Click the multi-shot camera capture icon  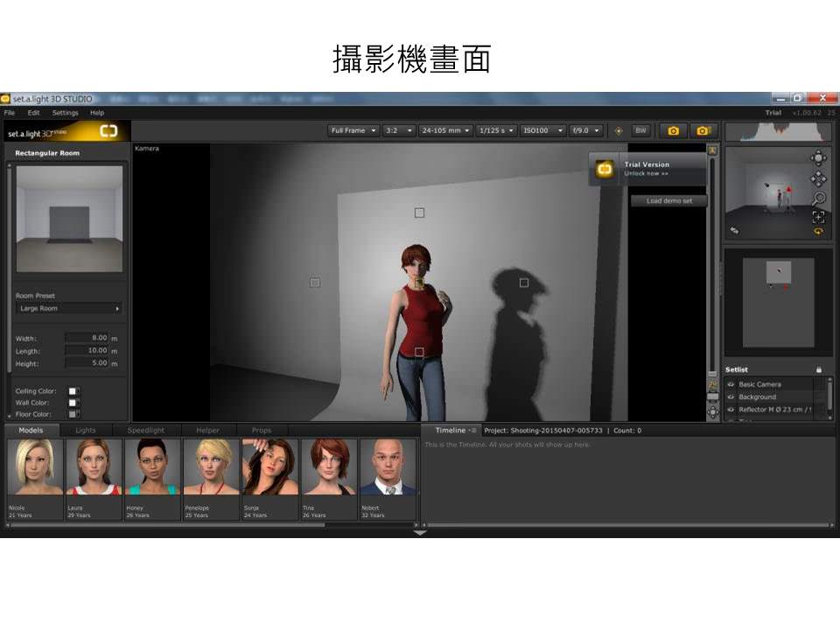pyautogui.click(x=702, y=130)
